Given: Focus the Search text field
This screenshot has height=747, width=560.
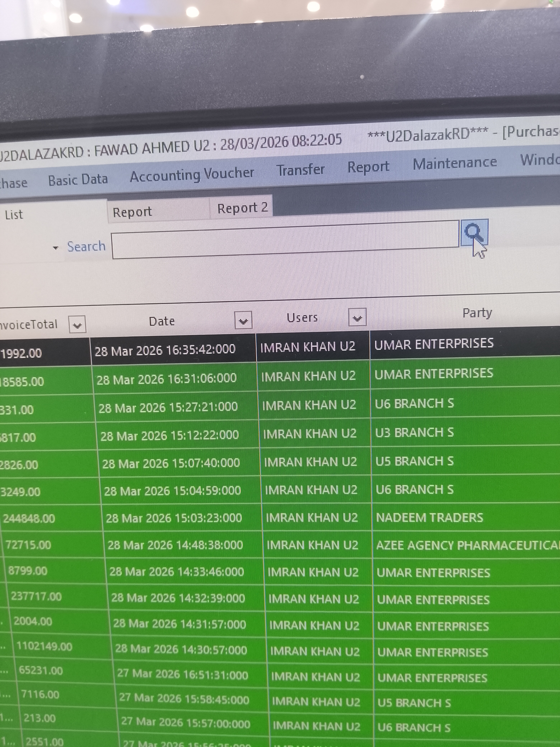Looking at the screenshot, I should pos(286,240).
